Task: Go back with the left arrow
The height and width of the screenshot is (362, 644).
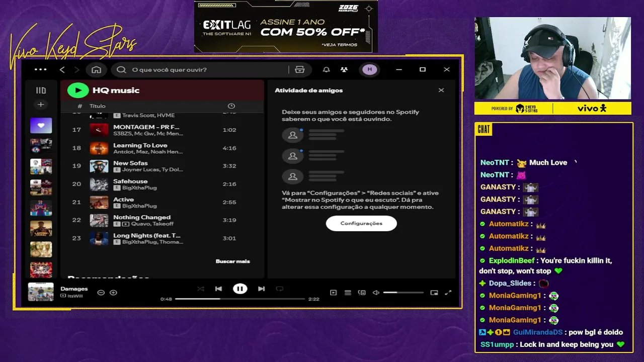Action: click(62, 69)
